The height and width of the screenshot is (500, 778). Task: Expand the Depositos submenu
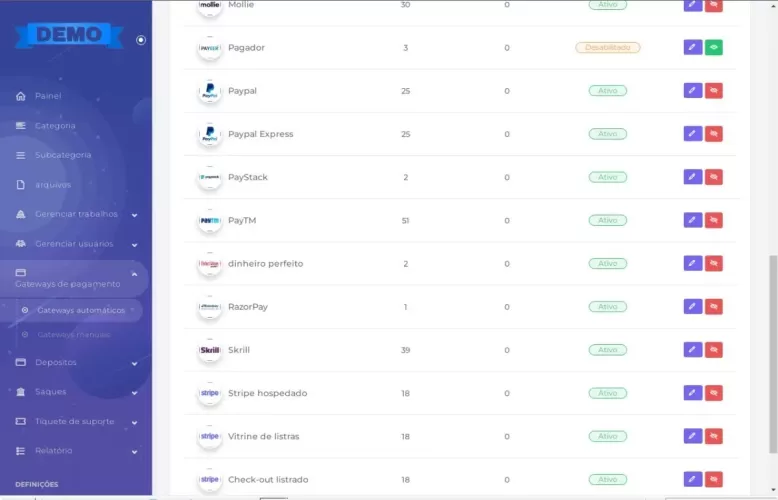tap(134, 363)
